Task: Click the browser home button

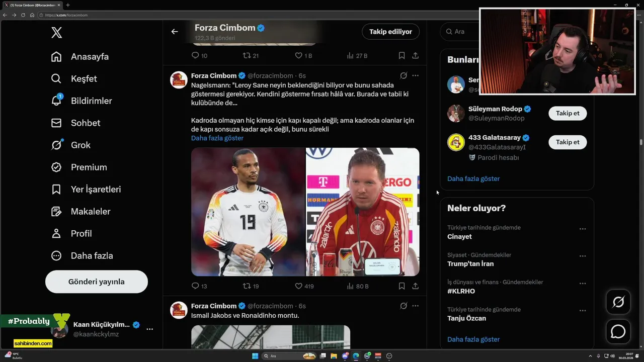Action: tap(32, 15)
